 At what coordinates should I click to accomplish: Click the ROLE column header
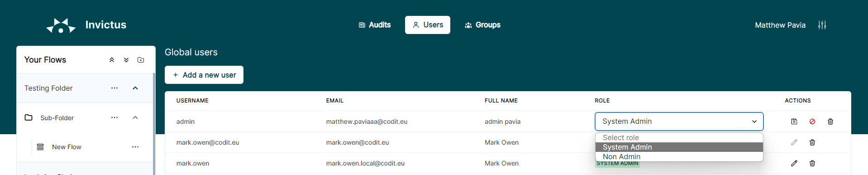[602, 101]
